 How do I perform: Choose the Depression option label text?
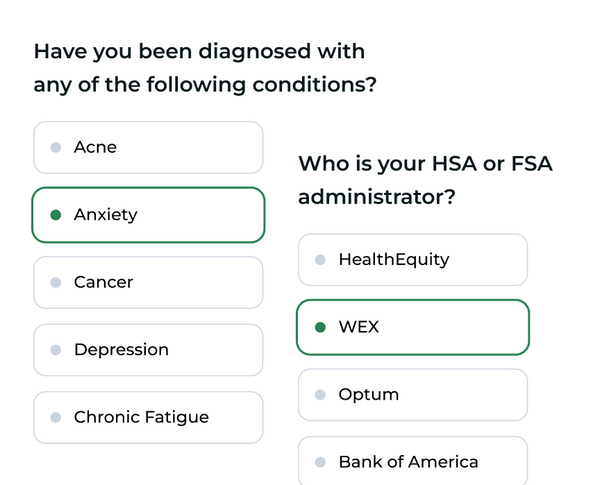click(121, 350)
